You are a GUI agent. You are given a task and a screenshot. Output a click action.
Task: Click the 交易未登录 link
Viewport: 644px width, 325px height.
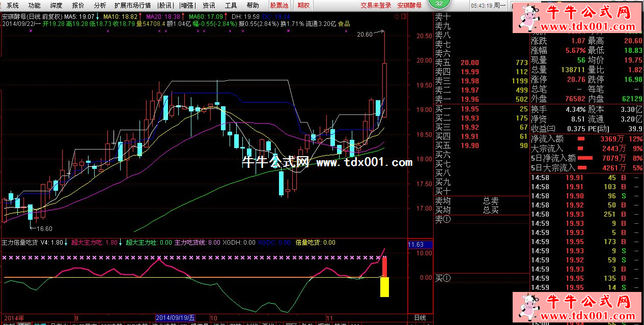coord(376,5)
